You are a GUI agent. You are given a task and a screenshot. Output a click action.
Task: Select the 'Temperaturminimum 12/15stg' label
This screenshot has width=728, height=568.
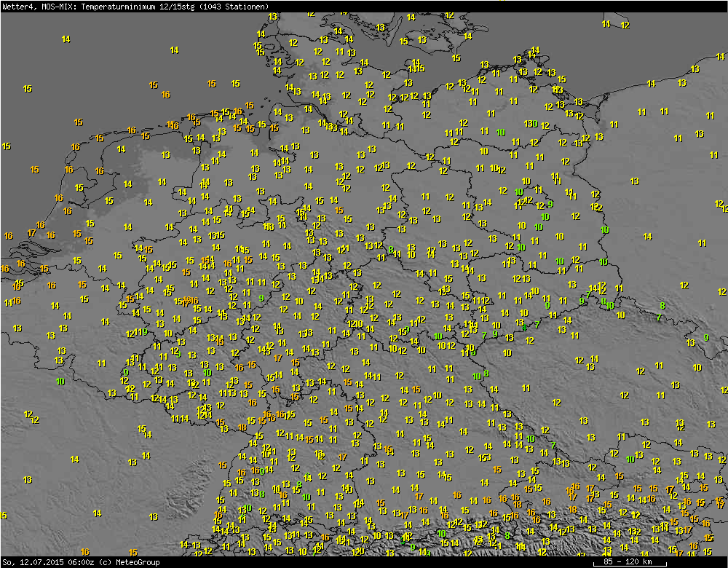pos(138,7)
